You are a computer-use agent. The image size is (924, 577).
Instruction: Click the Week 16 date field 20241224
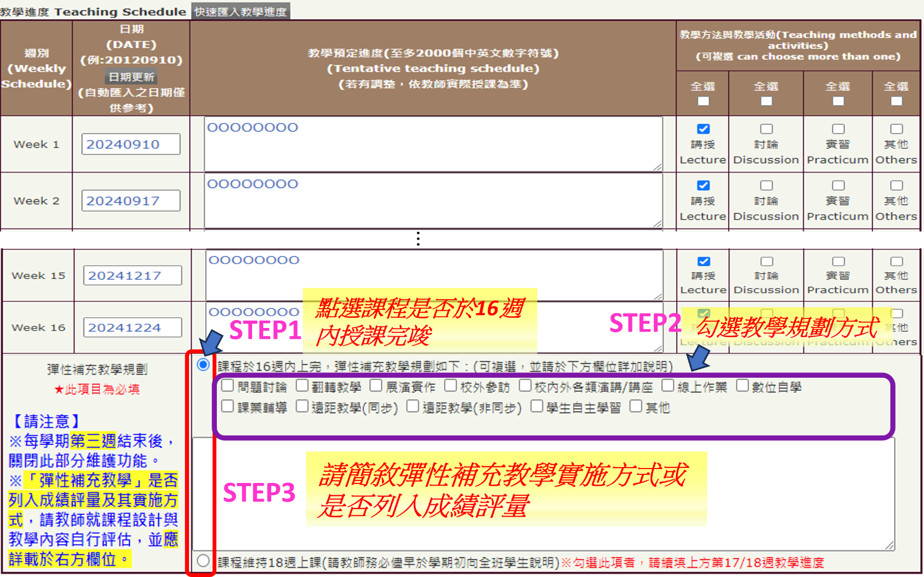(132, 328)
